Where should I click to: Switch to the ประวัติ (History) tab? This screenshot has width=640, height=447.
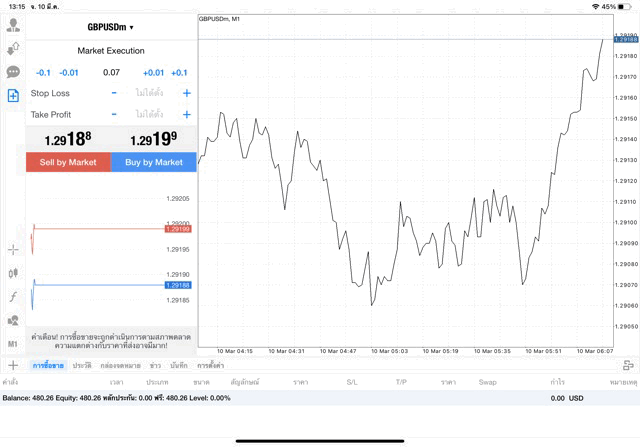(x=82, y=366)
